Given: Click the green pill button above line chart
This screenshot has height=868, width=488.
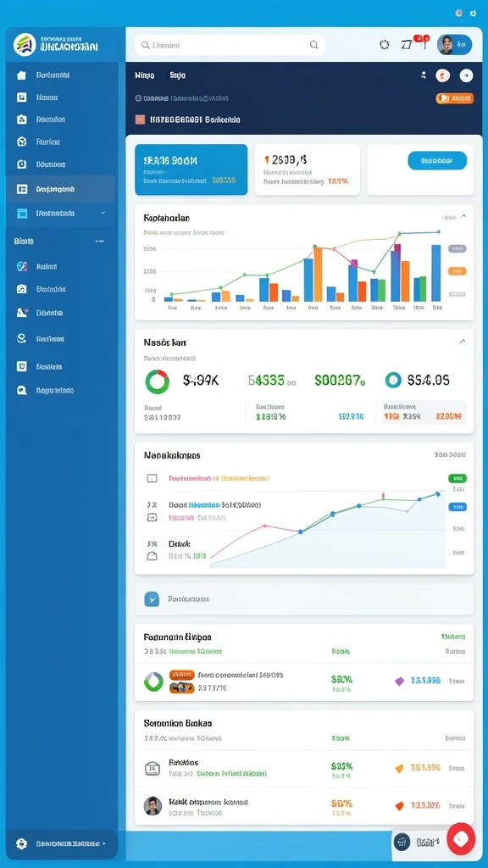Looking at the screenshot, I should (457, 478).
